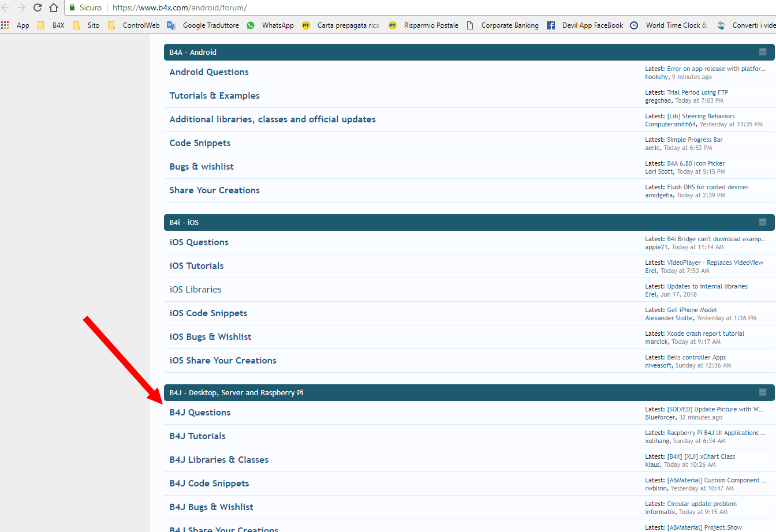Collapse the B4A - Android category
This screenshot has height=532, width=776.
[762, 52]
